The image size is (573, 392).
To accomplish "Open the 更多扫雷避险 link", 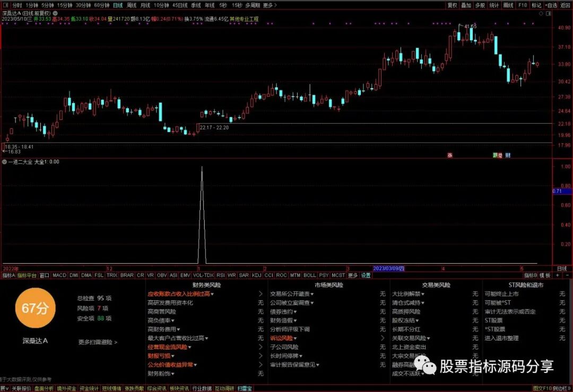I will (x=98, y=342).
